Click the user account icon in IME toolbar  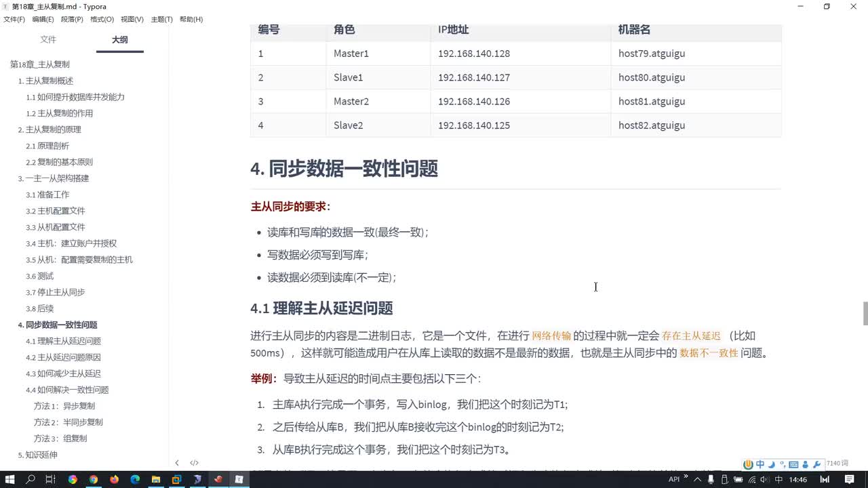805,464
